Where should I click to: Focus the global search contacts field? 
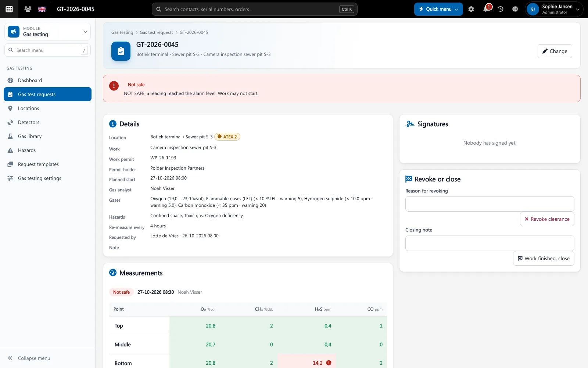[254, 9]
